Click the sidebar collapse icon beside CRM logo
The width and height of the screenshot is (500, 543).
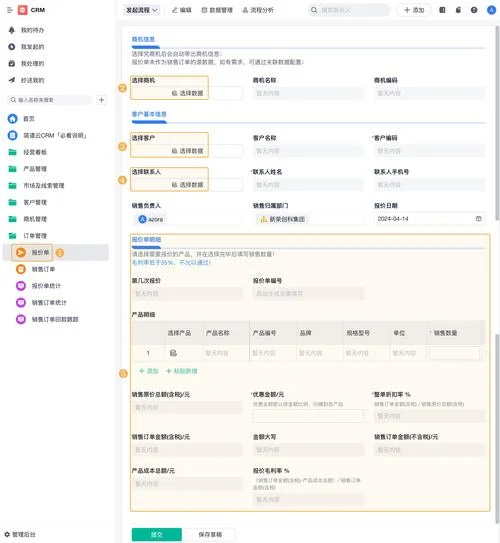10,10
